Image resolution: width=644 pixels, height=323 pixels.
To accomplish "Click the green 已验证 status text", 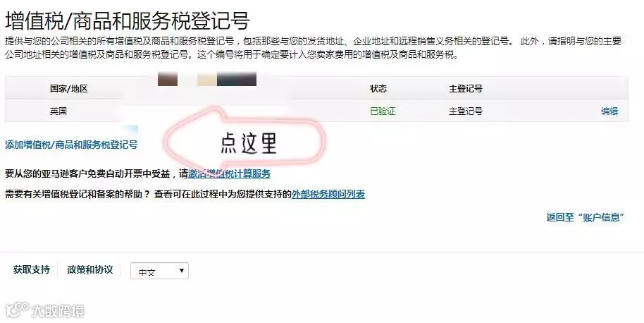I will click(383, 111).
